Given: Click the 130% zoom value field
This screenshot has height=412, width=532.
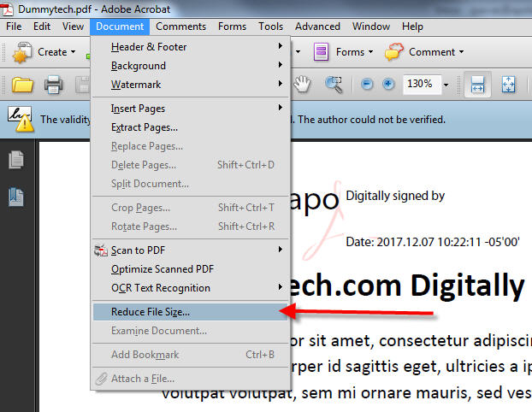Looking at the screenshot, I should coord(422,84).
